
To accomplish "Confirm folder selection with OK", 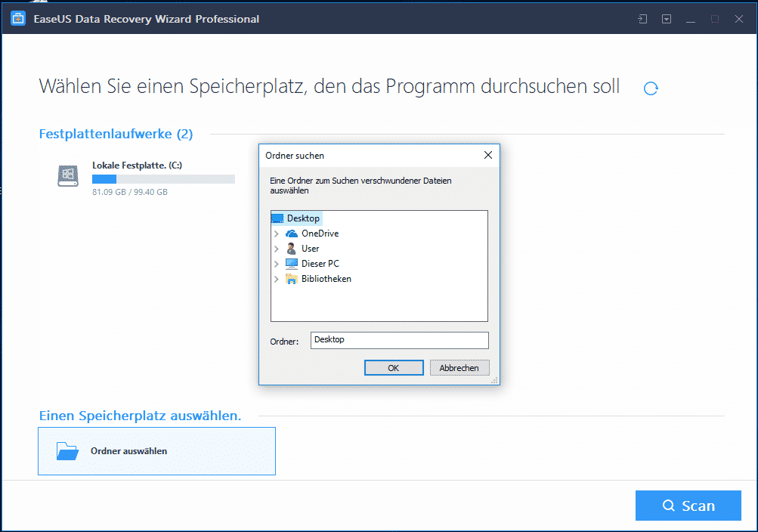I will tap(394, 368).
